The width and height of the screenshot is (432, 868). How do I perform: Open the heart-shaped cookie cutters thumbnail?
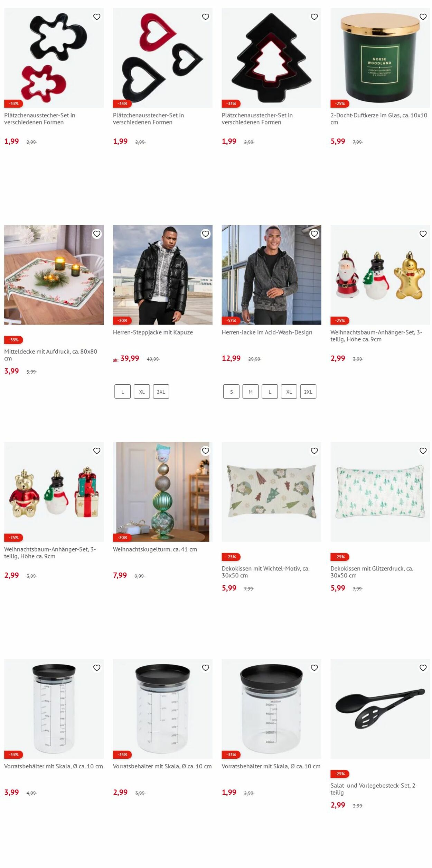(163, 58)
